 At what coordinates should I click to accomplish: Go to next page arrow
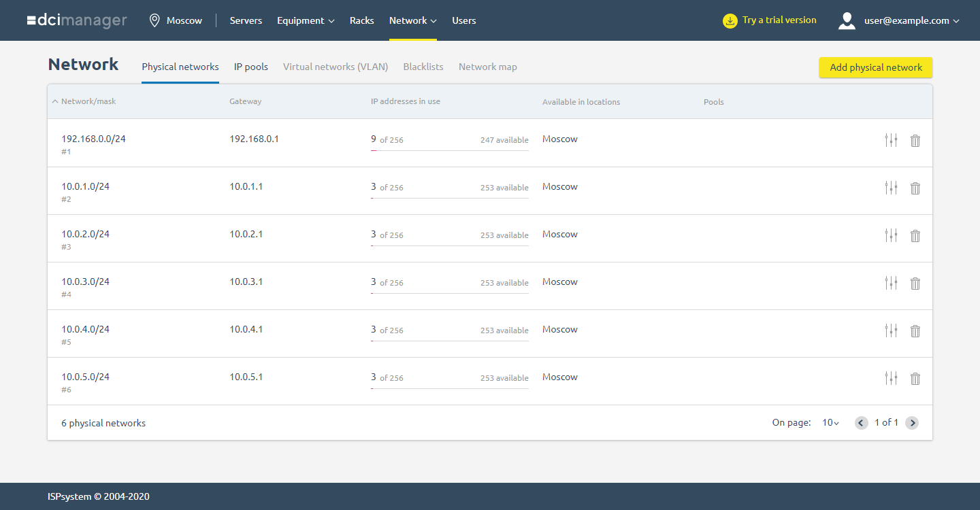(x=912, y=423)
